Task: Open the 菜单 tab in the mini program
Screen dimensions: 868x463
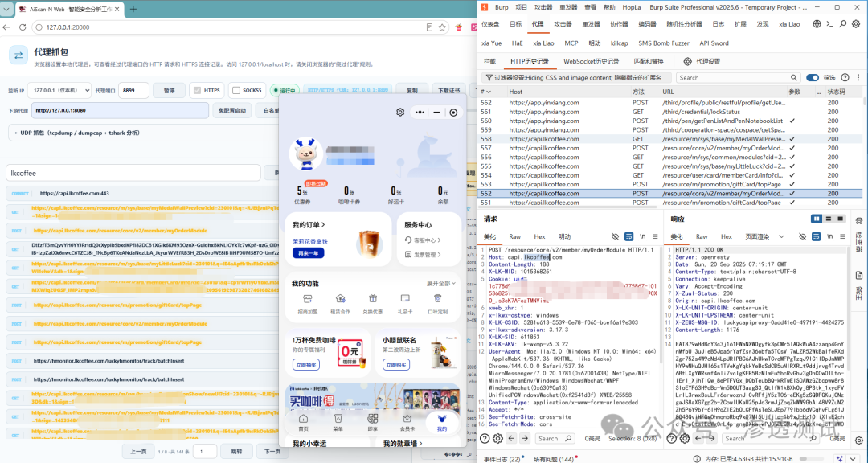Action: (x=338, y=423)
